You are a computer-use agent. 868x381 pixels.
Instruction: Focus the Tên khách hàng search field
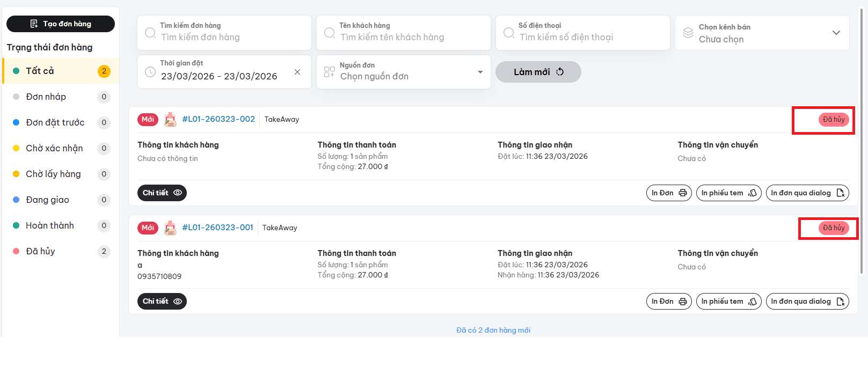point(404,33)
